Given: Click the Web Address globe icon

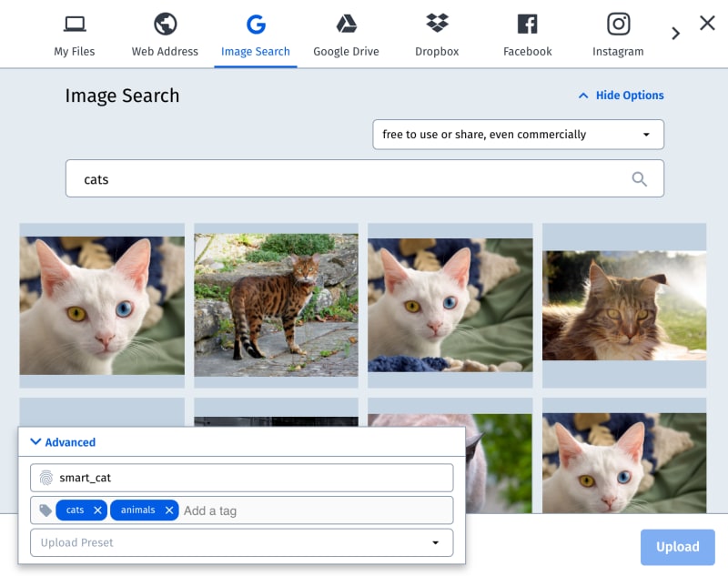Looking at the screenshot, I should tap(166, 24).
